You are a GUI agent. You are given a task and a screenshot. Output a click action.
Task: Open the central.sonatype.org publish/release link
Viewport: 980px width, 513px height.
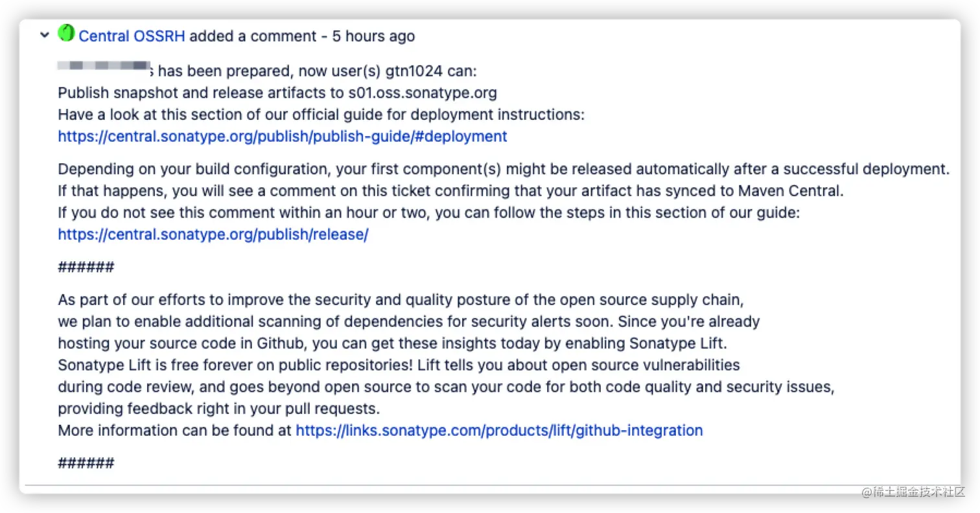click(213, 234)
